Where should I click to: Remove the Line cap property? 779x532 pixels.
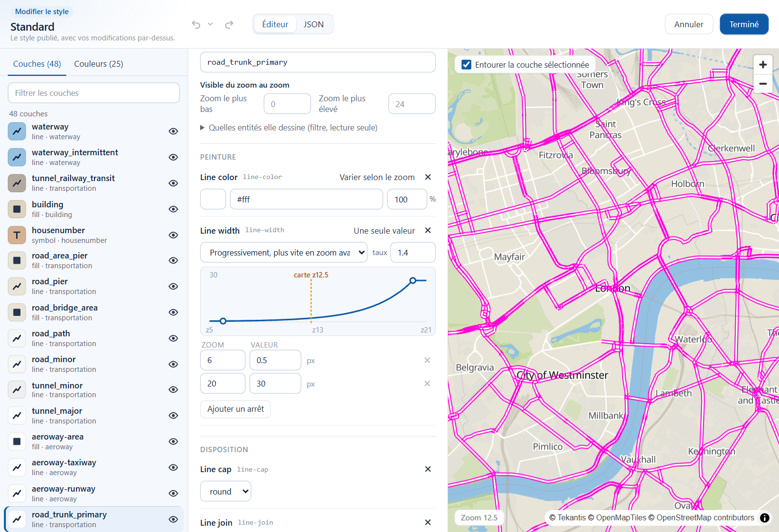(x=428, y=469)
